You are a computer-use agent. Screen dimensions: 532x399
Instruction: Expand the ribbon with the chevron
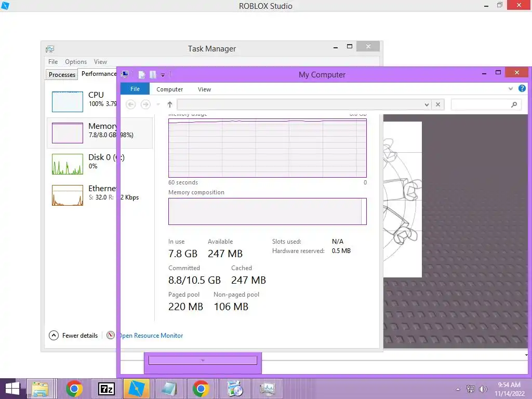(x=510, y=89)
